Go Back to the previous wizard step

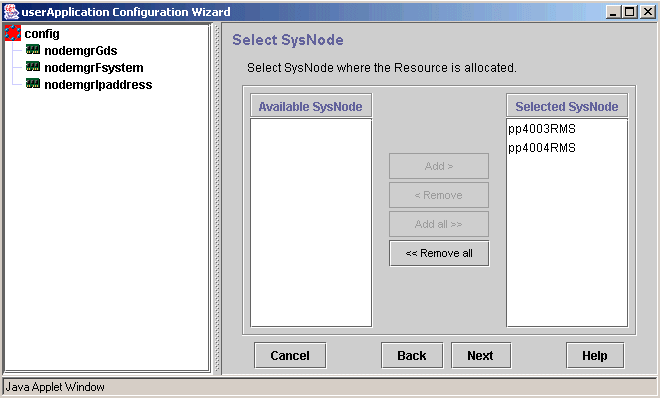click(x=412, y=356)
